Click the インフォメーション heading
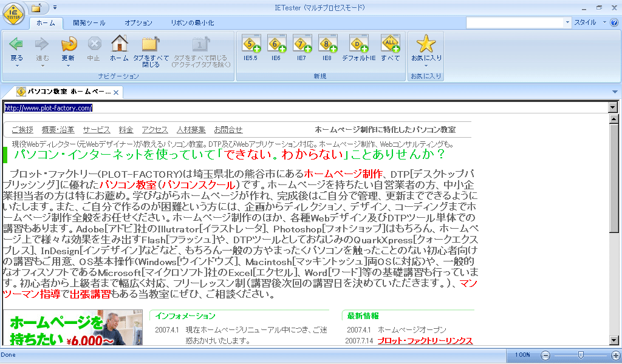Screen dimensions: 622x364 tap(185, 315)
